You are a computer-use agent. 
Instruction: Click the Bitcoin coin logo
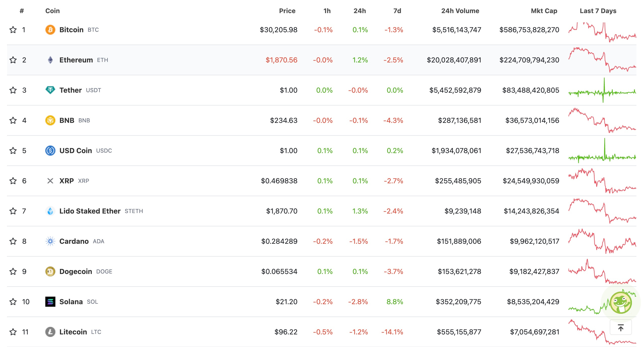pos(50,30)
